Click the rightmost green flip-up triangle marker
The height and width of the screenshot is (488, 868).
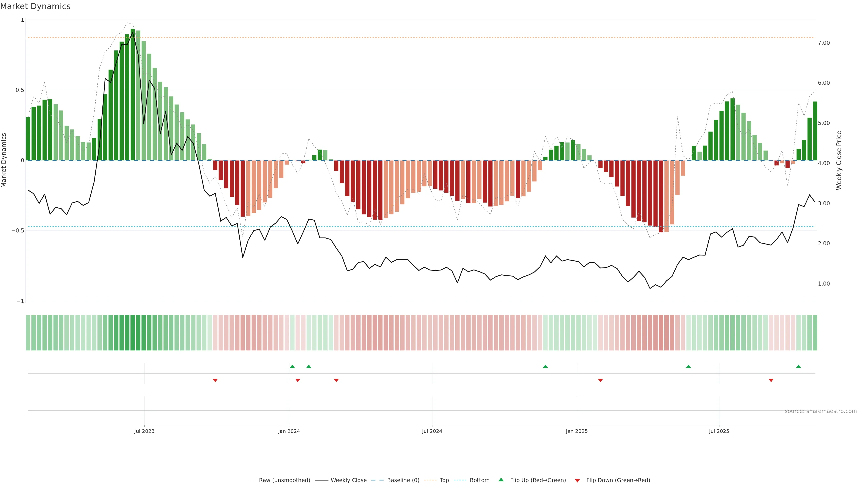coord(798,366)
